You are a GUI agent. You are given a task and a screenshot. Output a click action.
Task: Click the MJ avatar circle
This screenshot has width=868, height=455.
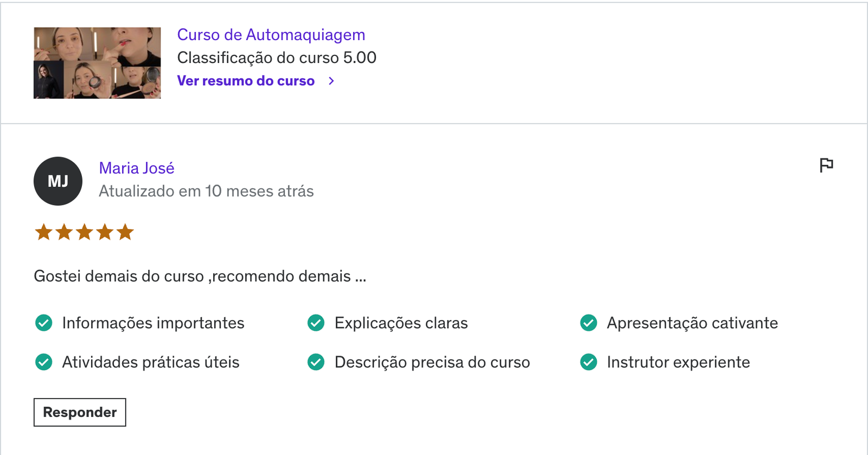[x=58, y=181]
